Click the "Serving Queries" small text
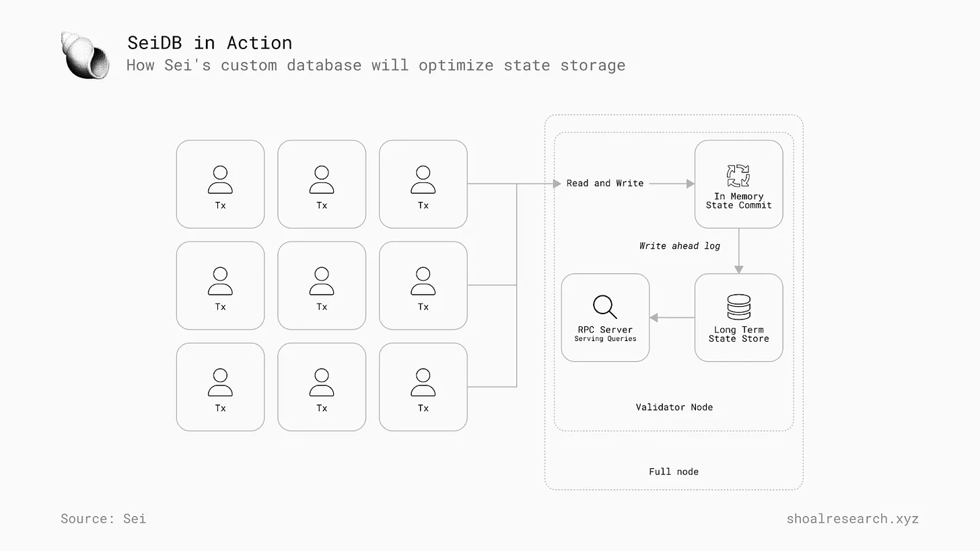 (604, 339)
